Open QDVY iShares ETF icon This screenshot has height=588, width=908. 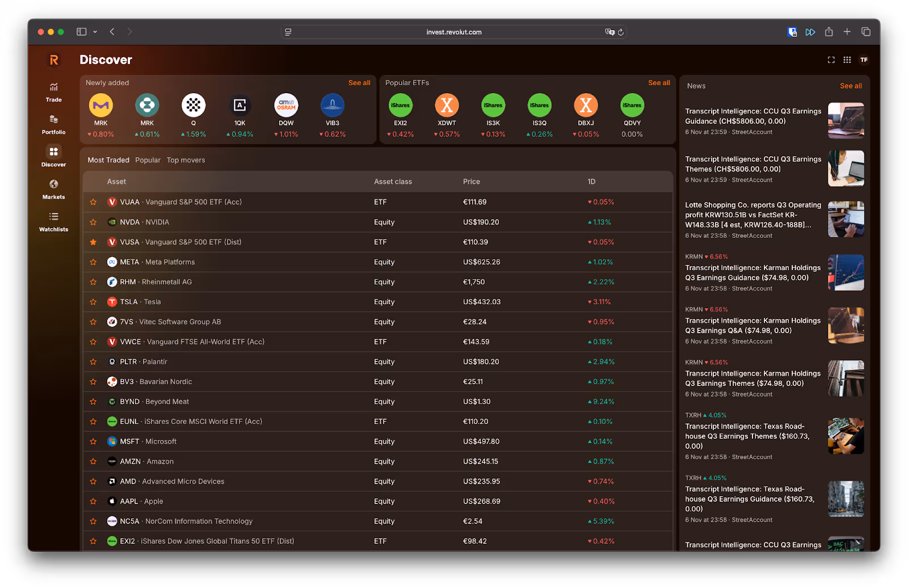click(x=632, y=105)
